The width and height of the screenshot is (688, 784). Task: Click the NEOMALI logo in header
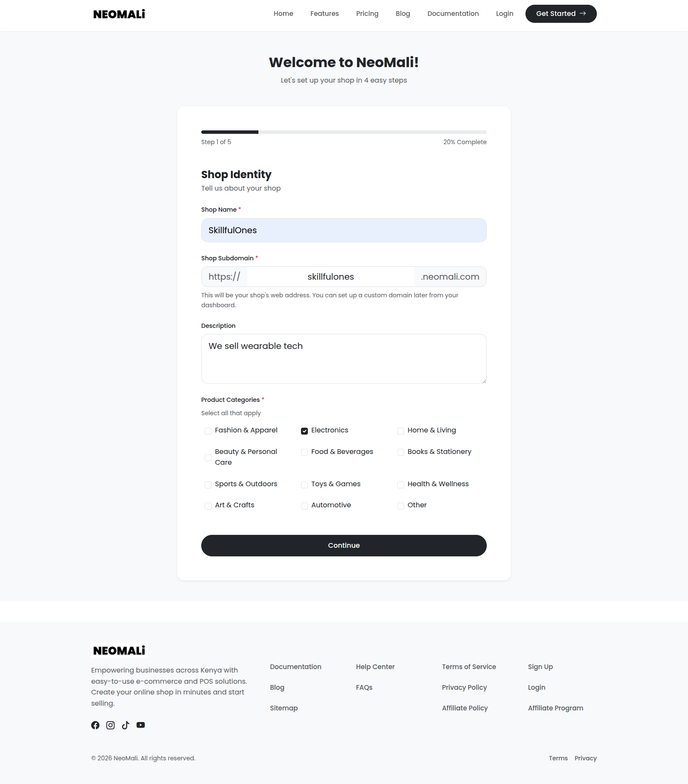pos(119,14)
